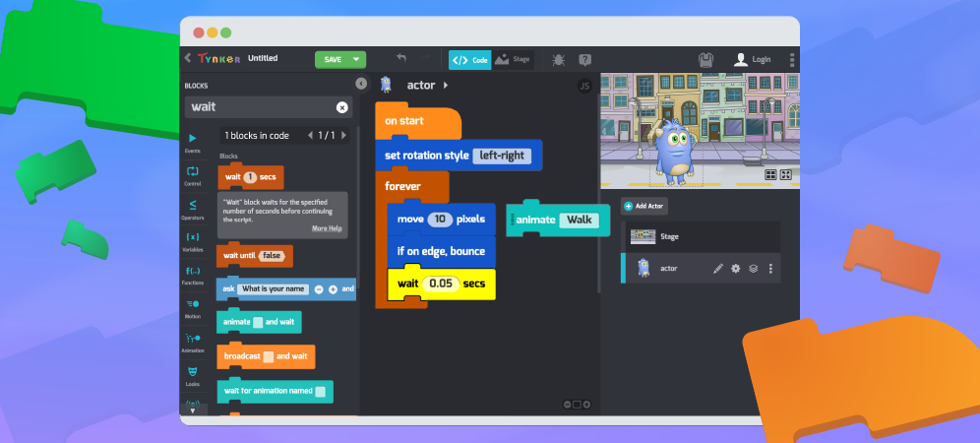
Task: Select the Events block category
Action: pos(193,142)
